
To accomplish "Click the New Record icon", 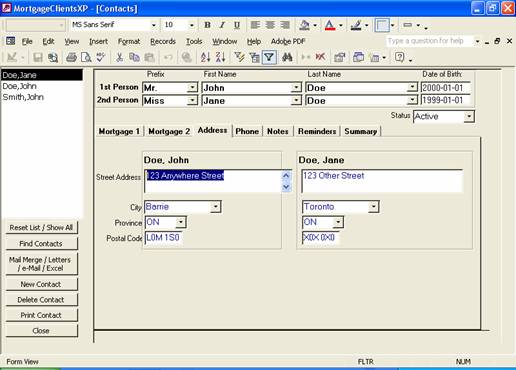I will pos(305,57).
